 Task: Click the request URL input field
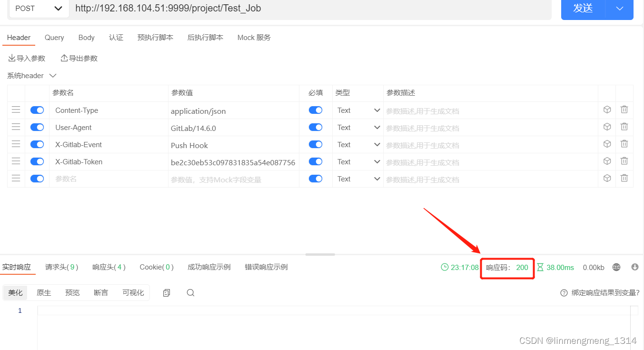pyautogui.click(x=310, y=9)
